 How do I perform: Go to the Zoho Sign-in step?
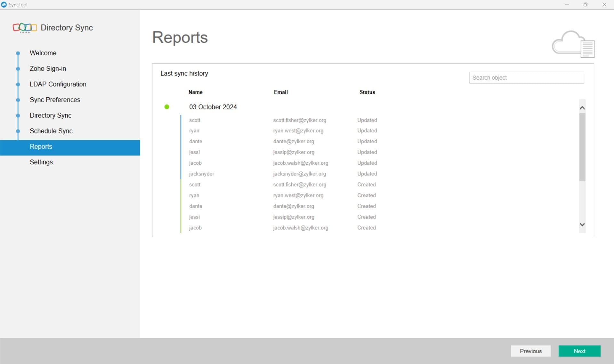[x=48, y=69]
